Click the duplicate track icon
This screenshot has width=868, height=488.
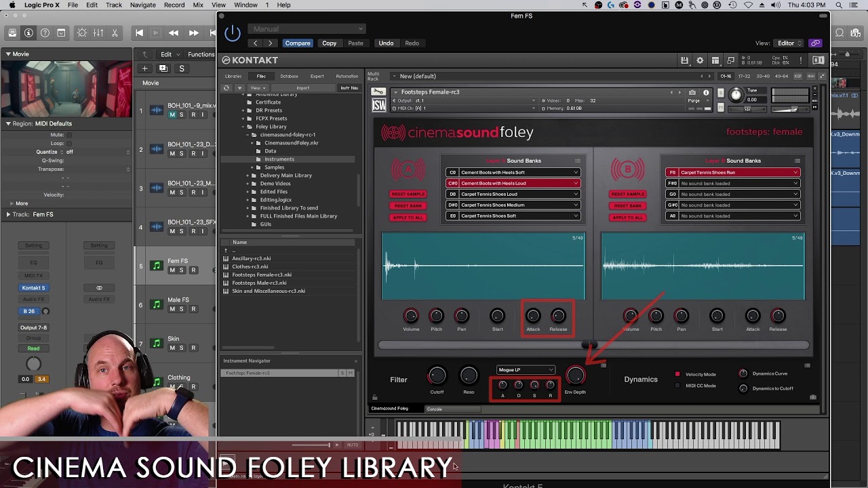[x=163, y=68]
